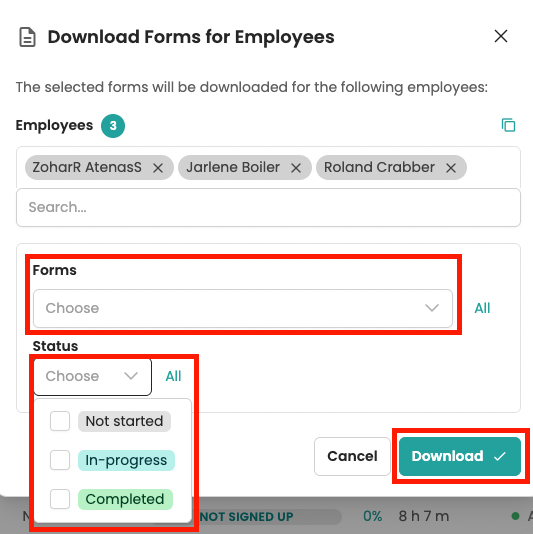Click the Cancel button
Screen dimensions: 533x534
pyautogui.click(x=352, y=456)
